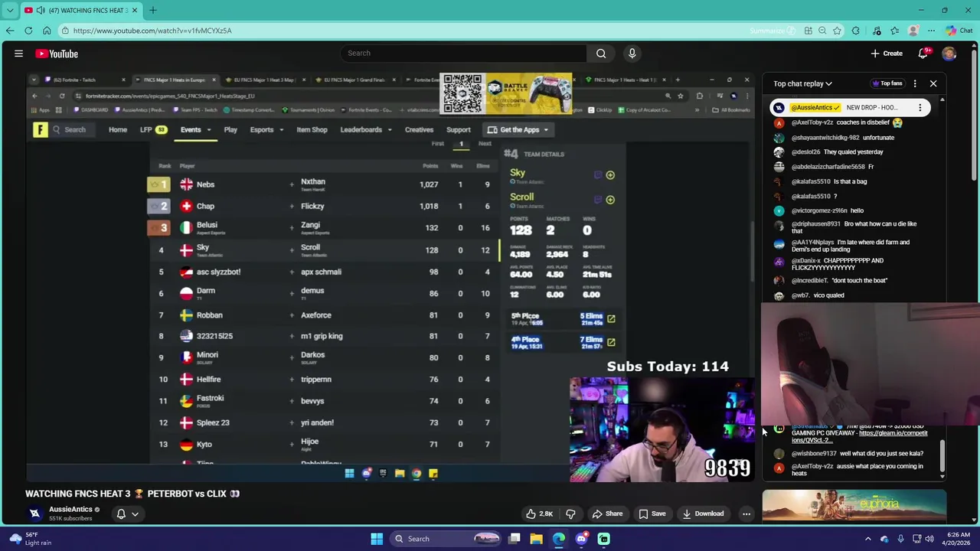Click Windows taskbar Search box
This screenshot has width=980, height=551.
click(x=446, y=539)
